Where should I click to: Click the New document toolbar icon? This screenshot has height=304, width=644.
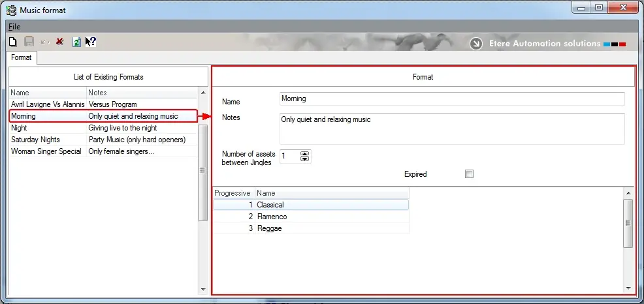click(12, 42)
